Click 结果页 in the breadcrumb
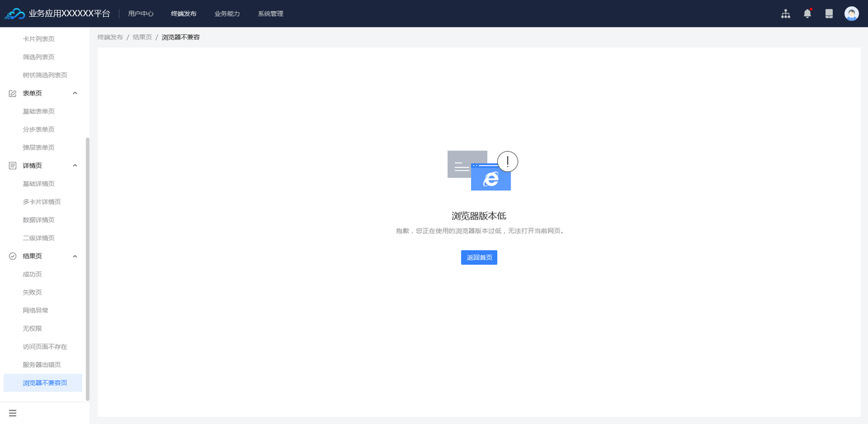868x424 pixels. 142,37
